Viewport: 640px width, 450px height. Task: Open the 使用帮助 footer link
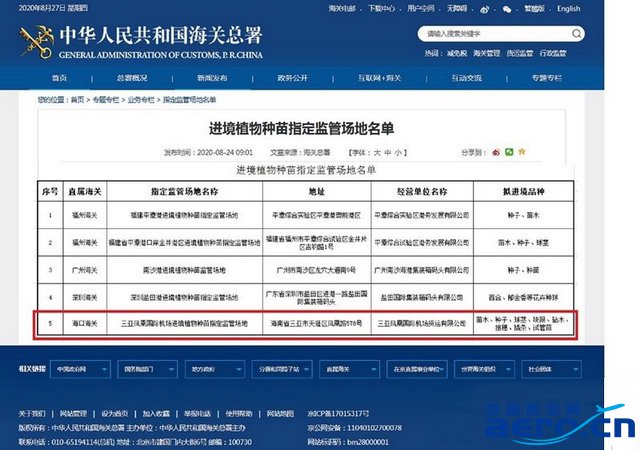click(239, 414)
